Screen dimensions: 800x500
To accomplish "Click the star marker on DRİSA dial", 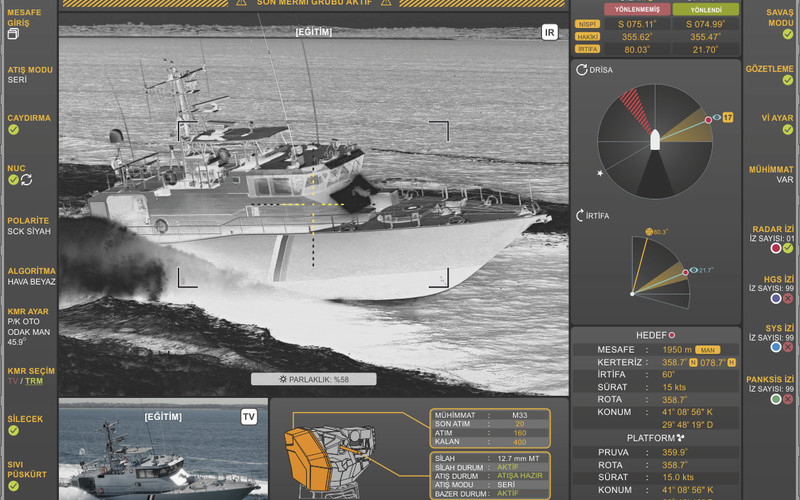I will [600, 173].
